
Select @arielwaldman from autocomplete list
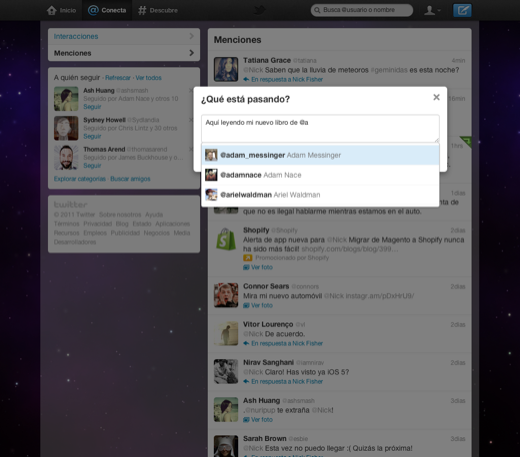(320, 195)
